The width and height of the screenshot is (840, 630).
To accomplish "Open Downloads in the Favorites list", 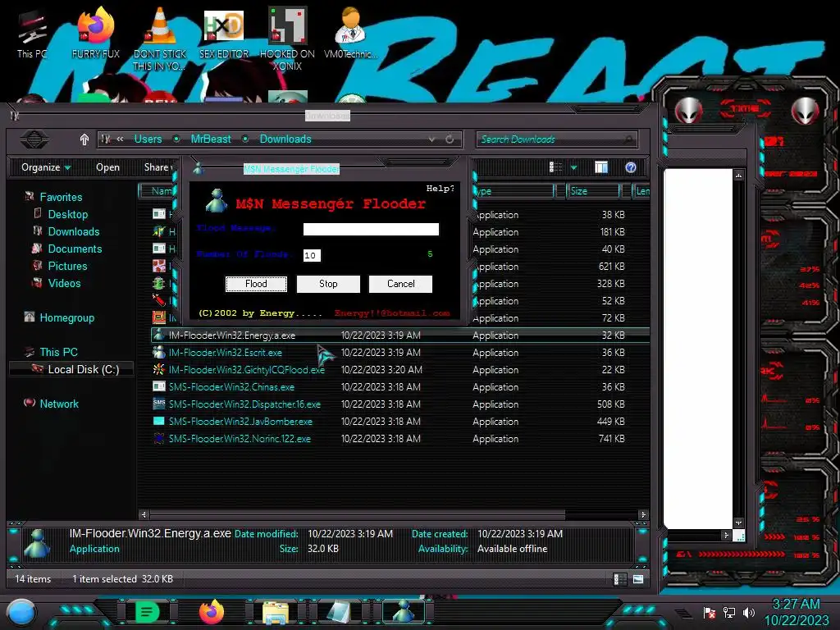I will coord(73,231).
